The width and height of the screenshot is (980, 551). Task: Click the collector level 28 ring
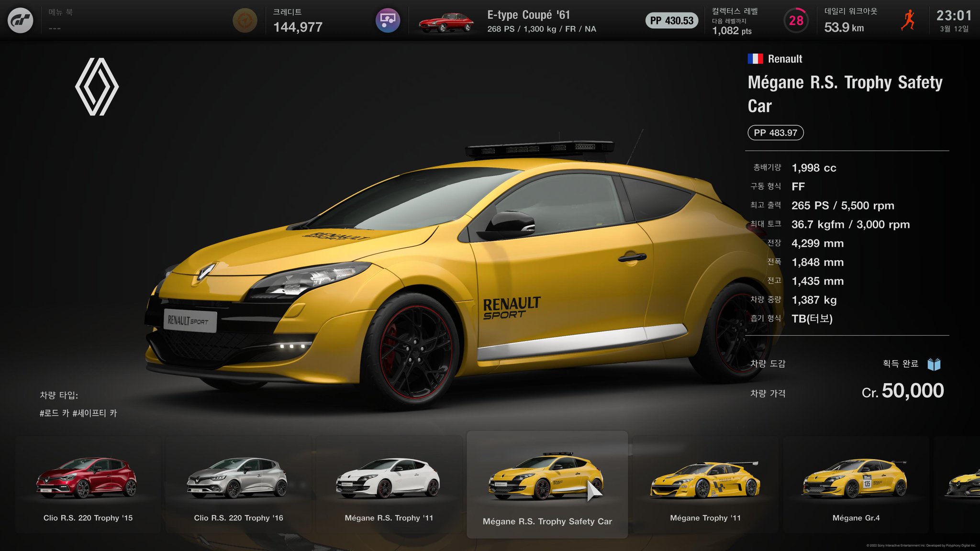coord(796,21)
